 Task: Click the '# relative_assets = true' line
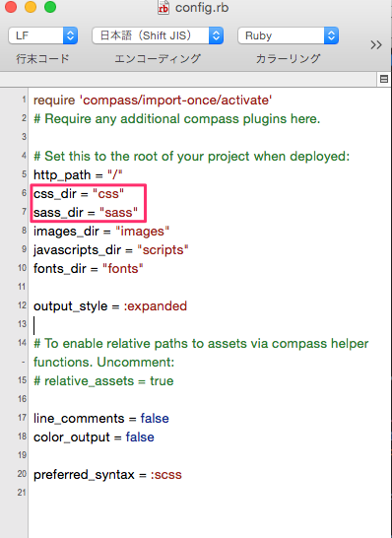pos(103,381)
